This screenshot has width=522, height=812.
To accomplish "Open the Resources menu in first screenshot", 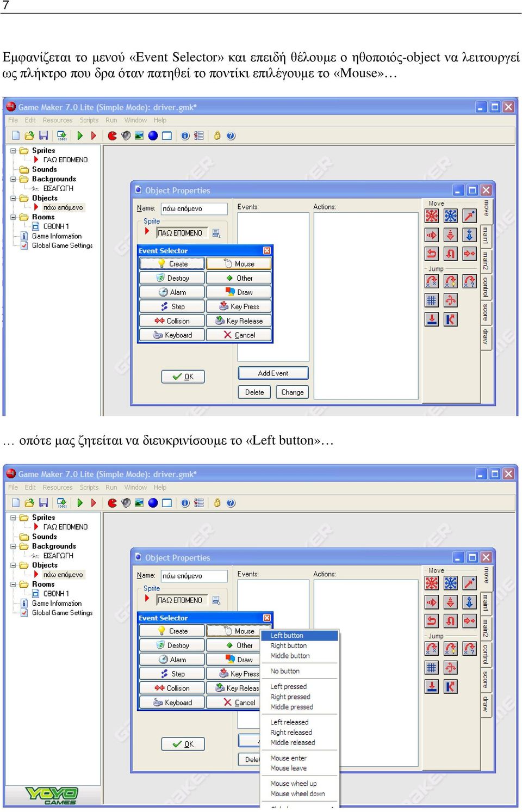I will click(x=58, y=120).
